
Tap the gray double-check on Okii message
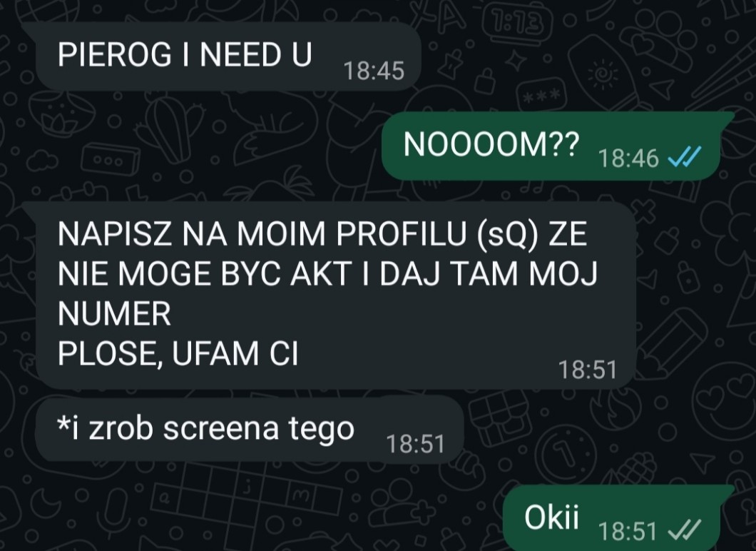click(x=684, y=531)
